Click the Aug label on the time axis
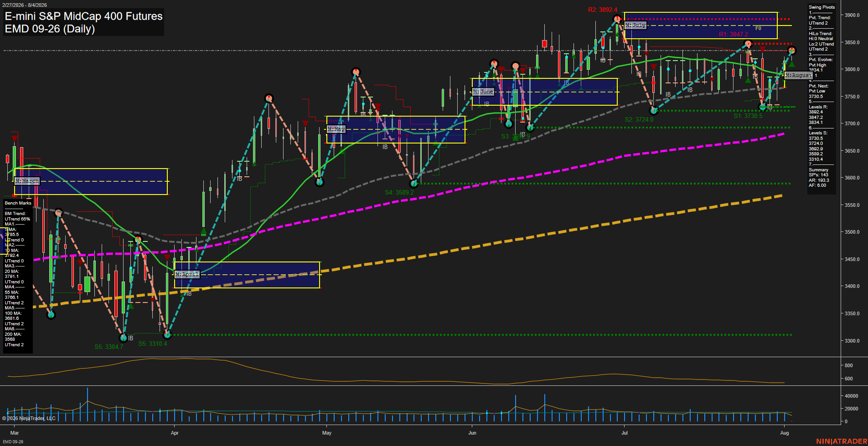868x446 pixels. pos(785,433)
